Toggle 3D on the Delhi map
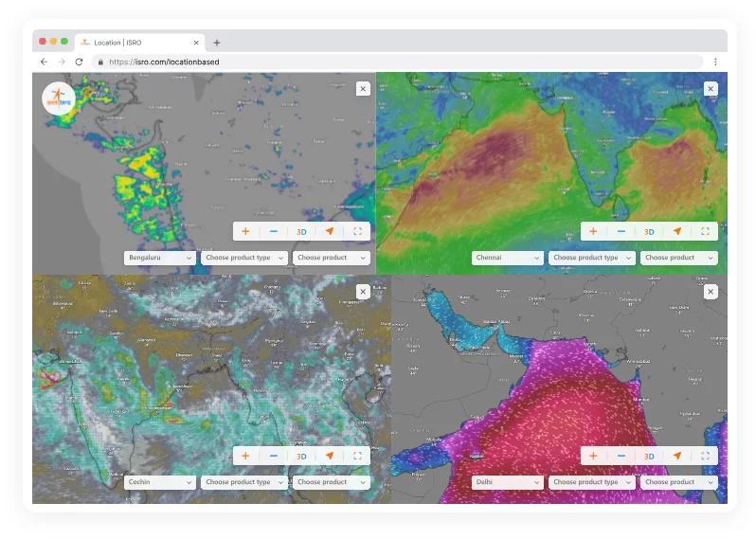The height and width of the screenshot is (539, 756). click(x=649, y=456)
